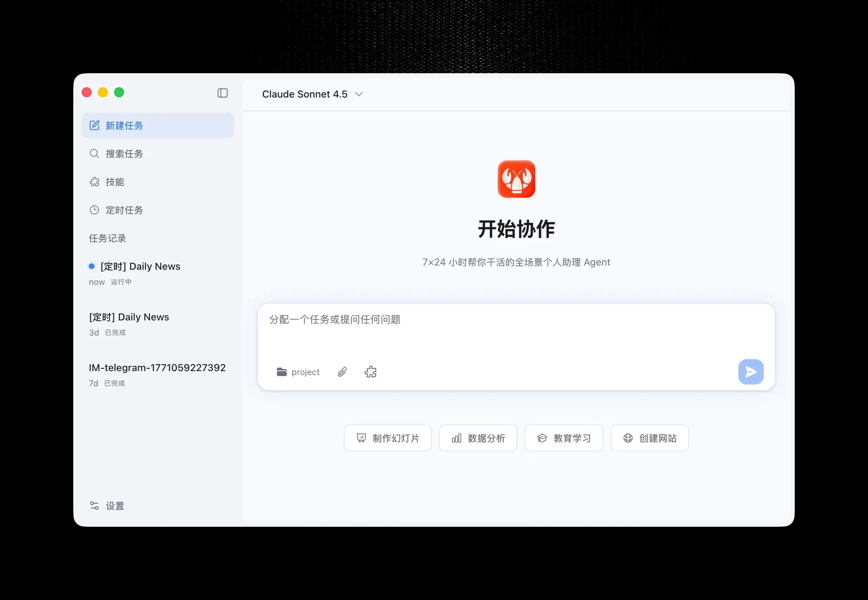The height and width of the screenshot is (600, 868).
Task: Choose the 教育学习 suggestion button
Action: point(563,438)
